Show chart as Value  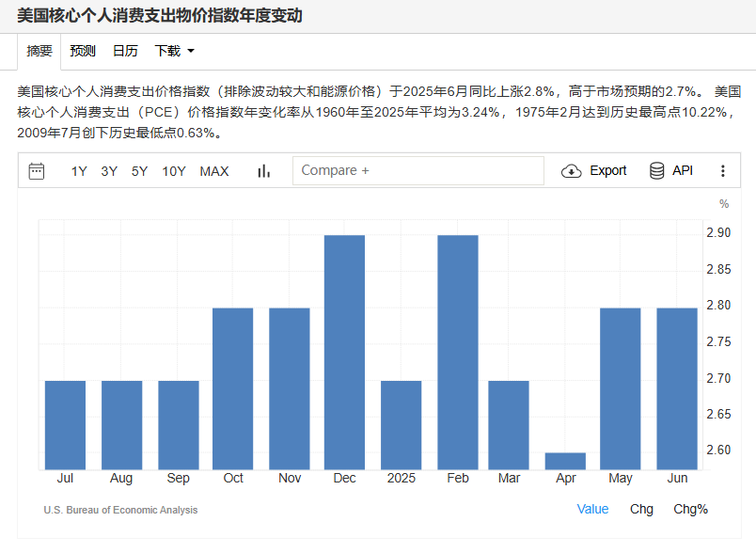coord(592,509)
